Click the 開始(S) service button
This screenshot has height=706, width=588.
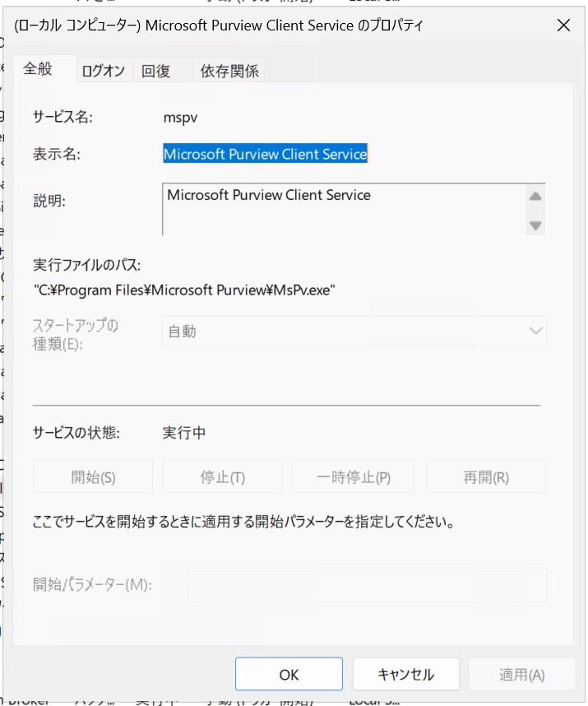93,476
